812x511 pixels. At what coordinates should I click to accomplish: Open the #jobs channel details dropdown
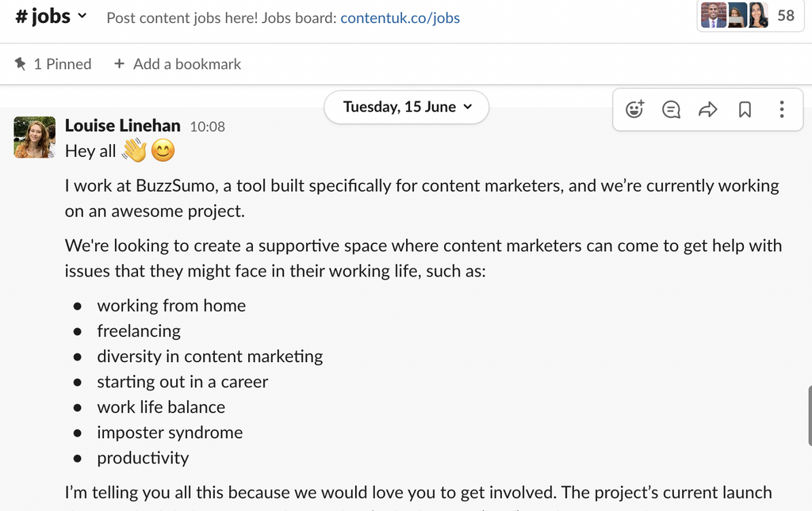82,17
